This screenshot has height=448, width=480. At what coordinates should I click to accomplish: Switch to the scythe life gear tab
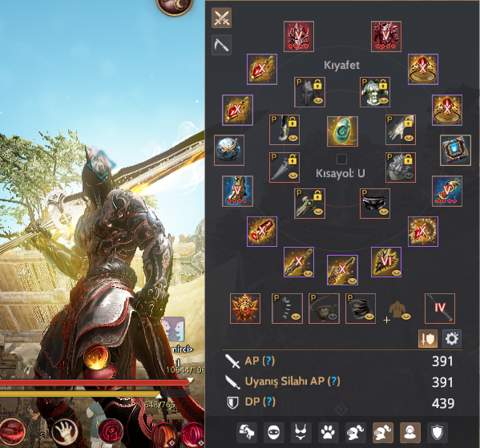tap(221, 45)
